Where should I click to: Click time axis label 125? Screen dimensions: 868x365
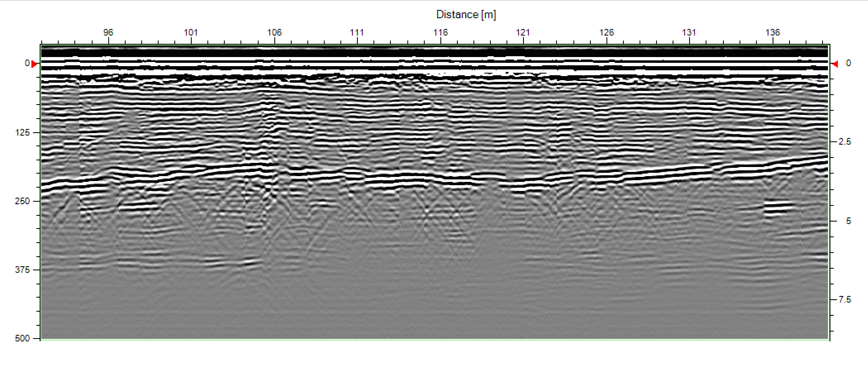22,133
